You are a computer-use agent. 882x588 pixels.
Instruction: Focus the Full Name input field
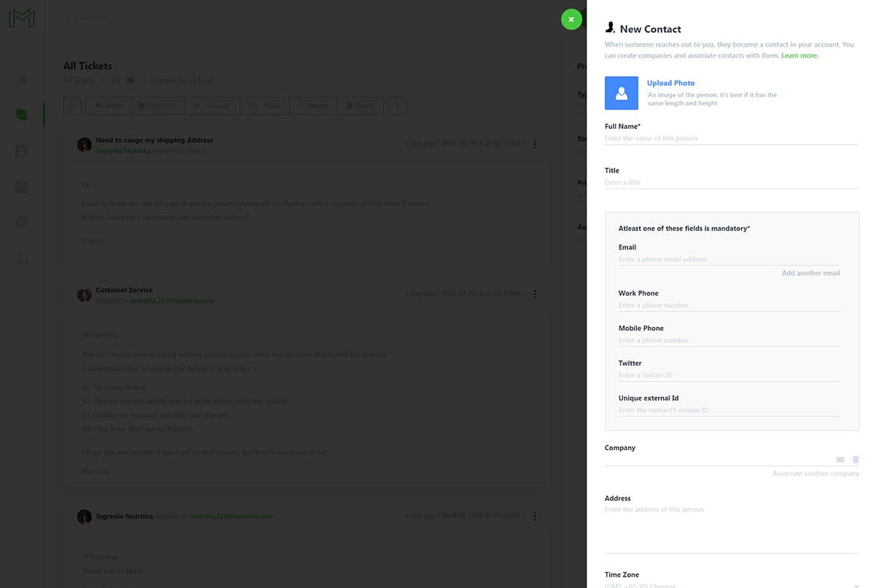(730, 138)
